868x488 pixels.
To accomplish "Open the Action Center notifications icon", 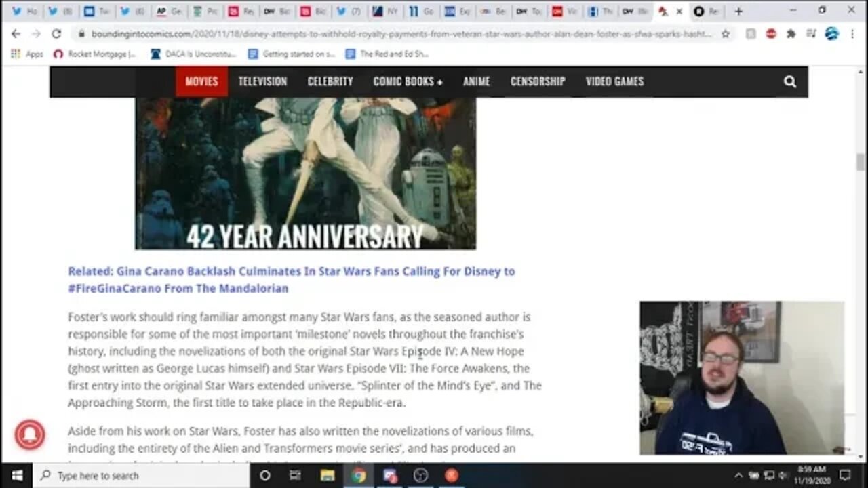I will 845,475.
